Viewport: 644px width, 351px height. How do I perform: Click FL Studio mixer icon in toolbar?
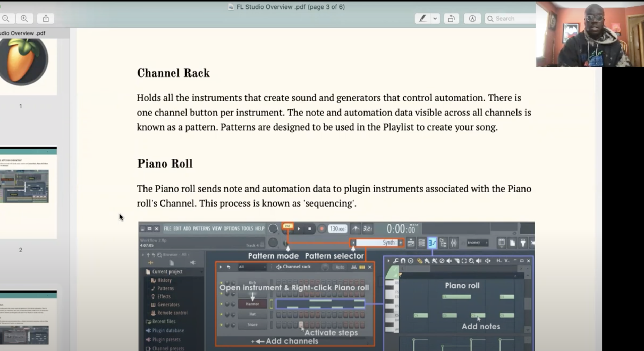454,243
